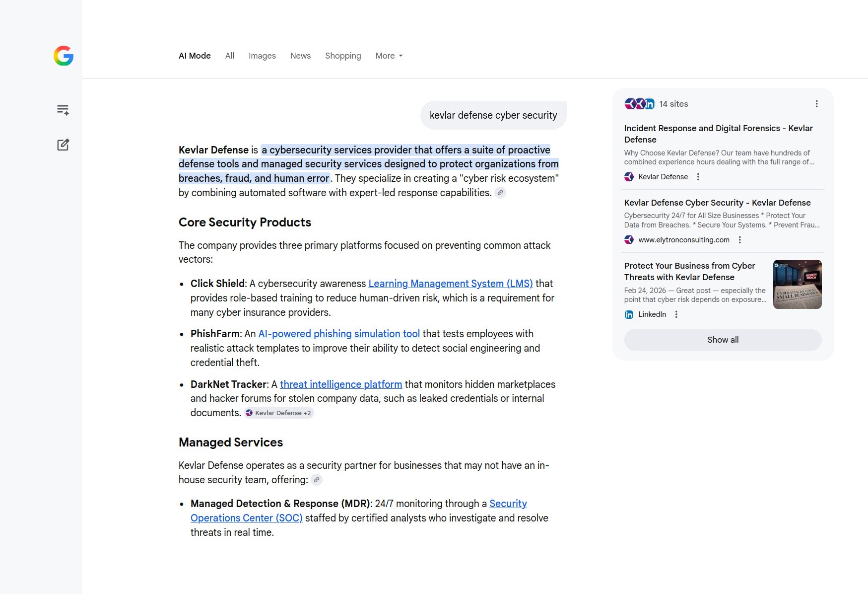
Task: Click the LinkedIn favicon in sources panel
Action: [629, 314]
